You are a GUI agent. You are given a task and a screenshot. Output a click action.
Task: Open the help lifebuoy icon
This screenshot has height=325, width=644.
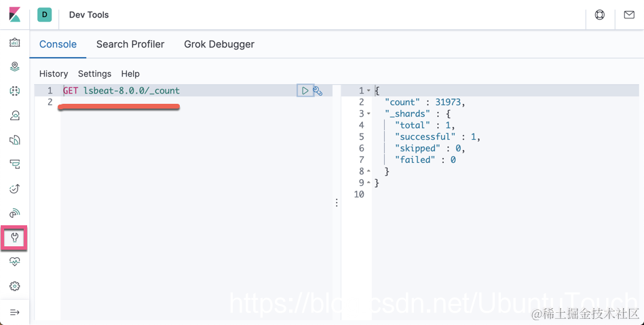click(x=600, y=15)
